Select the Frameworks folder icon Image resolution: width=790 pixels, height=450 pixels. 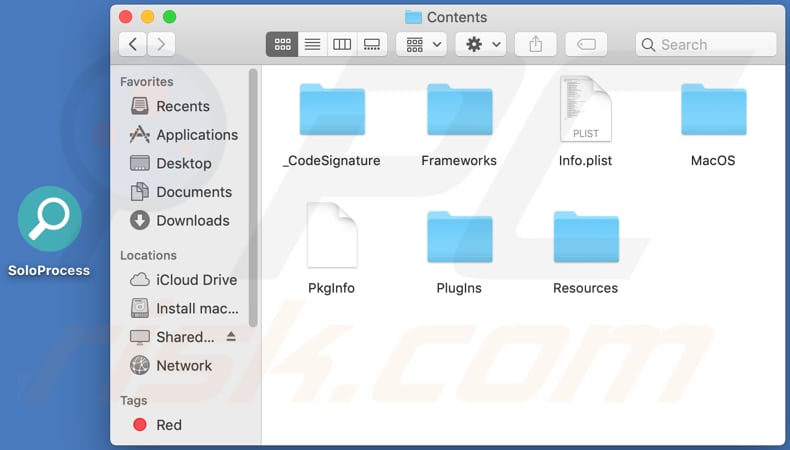459,110
